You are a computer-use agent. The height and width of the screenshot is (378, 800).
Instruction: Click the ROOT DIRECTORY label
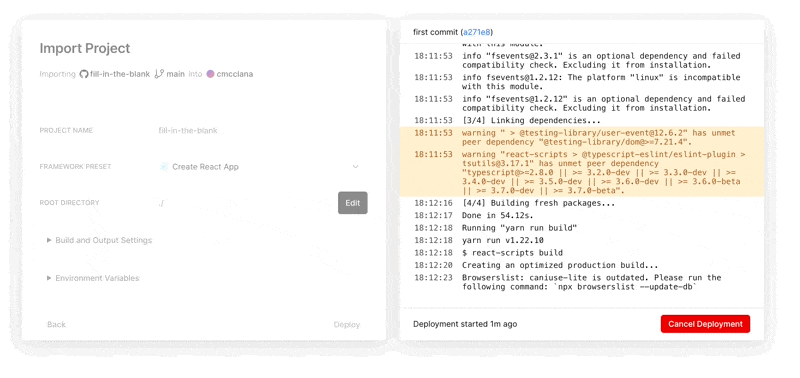click(69, 203)
